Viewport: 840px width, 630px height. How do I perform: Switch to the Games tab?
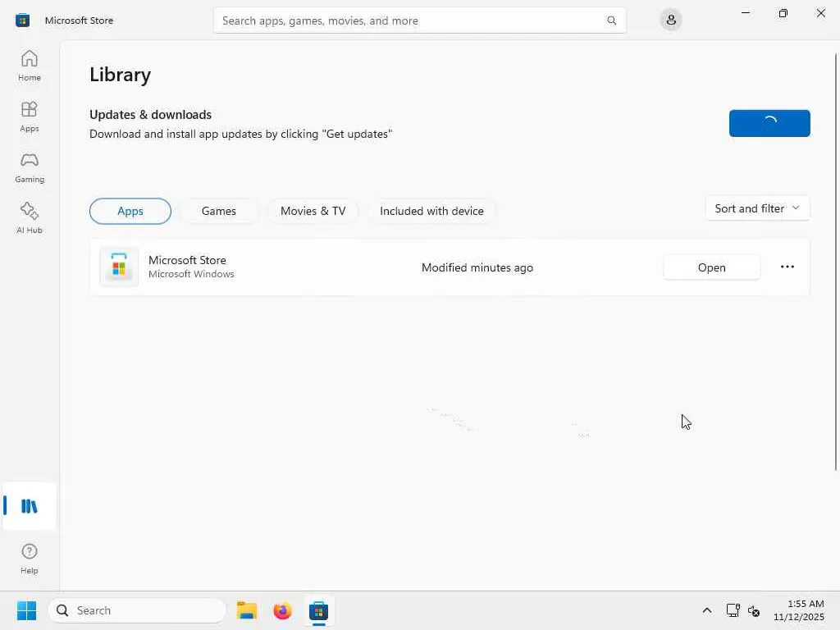(218, 211)
